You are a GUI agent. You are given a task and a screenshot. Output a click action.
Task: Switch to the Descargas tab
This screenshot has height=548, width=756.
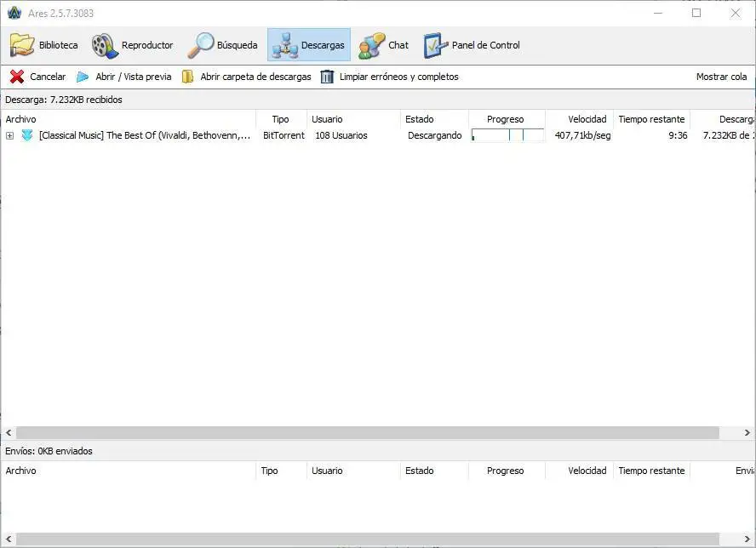309,45
